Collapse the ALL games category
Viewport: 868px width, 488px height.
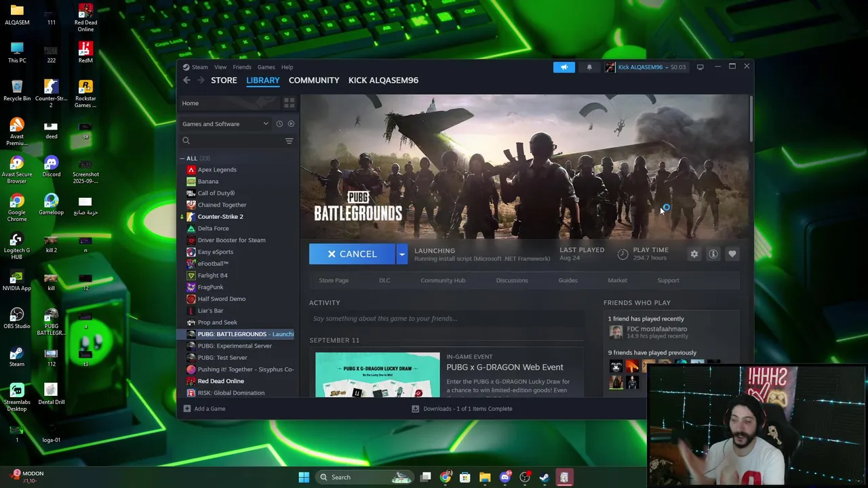[x=182, y=159]
